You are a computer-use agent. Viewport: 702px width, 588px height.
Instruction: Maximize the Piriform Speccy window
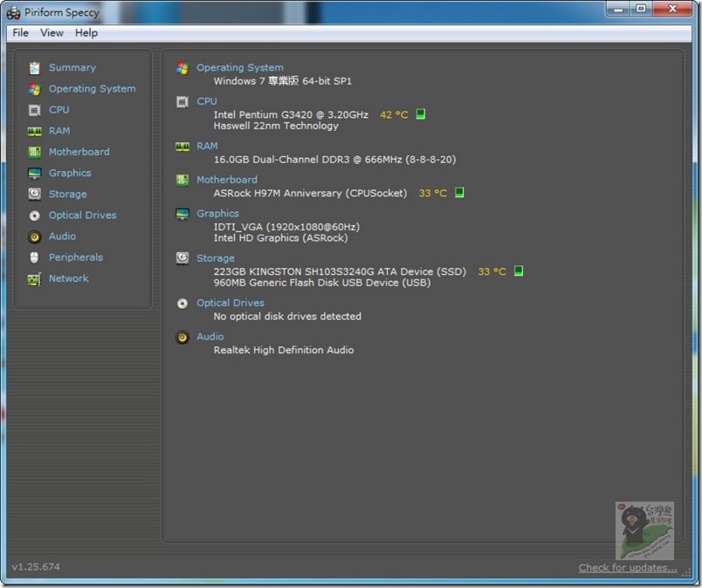641,9
